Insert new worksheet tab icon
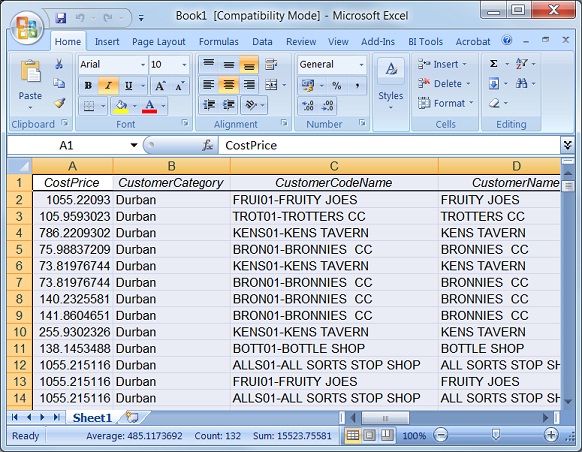 [132, 417]
